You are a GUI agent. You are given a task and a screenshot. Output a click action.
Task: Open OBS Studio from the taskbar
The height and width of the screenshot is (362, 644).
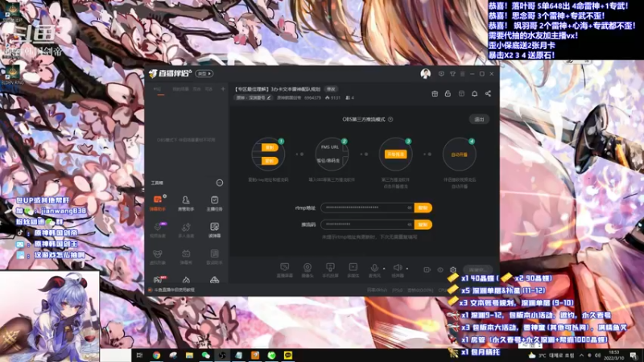click(222, 356)
